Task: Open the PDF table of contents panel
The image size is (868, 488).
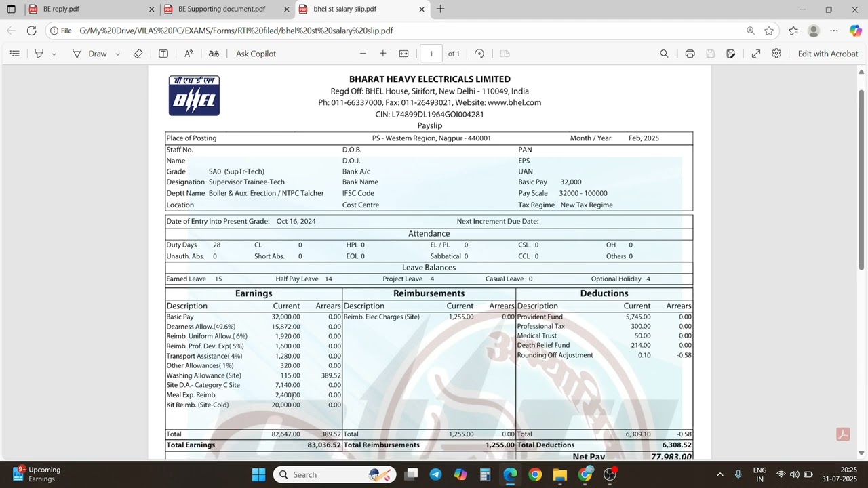Action: pos(15,54)
